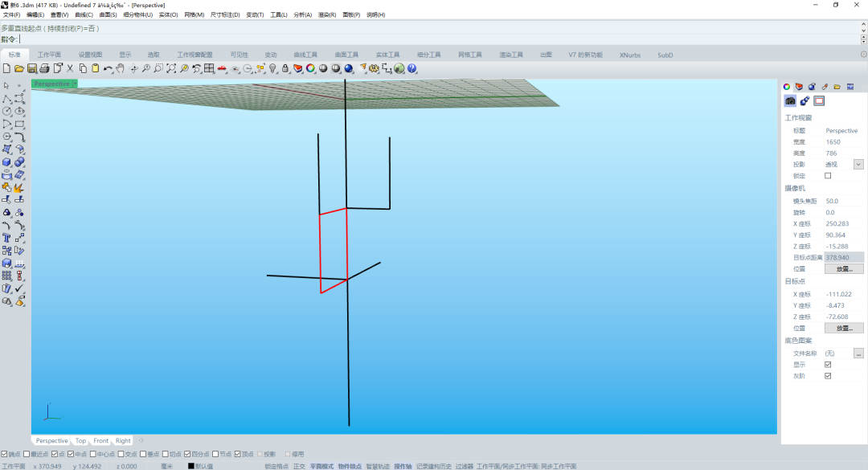The height and width of the screenshot is (470, 868).
Task: Click the check mark icon in left toolbar
Action: click(x=19, y=288)
